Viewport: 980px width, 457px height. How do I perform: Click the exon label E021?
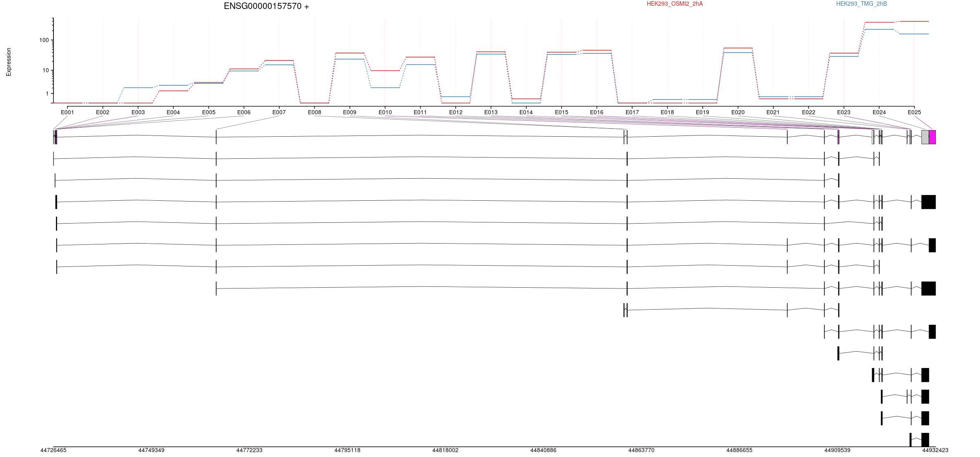773,112
